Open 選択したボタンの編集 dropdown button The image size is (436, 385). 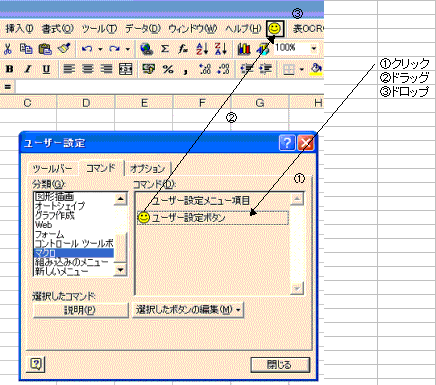click(188, 310)
